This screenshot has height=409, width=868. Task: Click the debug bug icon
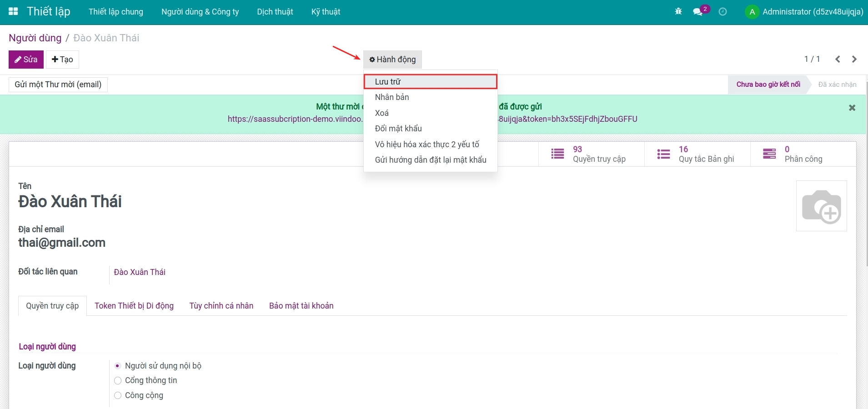click(678, 12)
